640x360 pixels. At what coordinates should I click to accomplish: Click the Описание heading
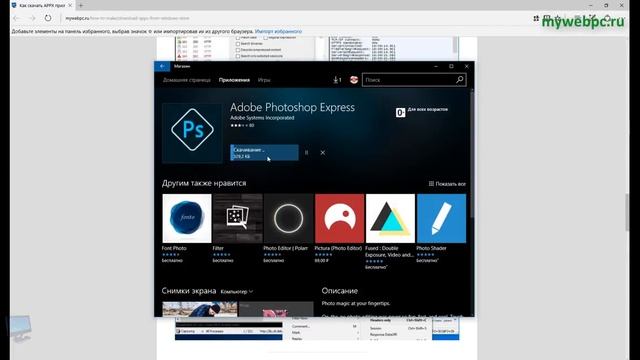pos(340,291)
